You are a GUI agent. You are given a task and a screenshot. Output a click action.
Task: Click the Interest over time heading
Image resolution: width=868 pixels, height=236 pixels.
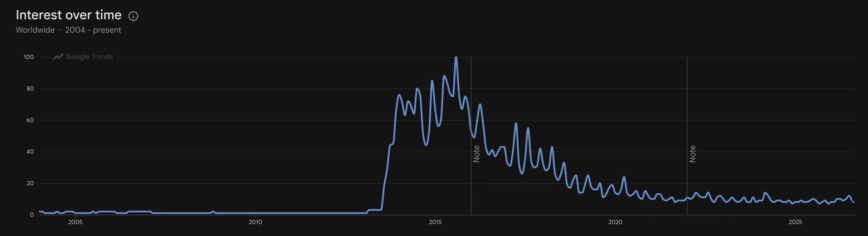69,15
